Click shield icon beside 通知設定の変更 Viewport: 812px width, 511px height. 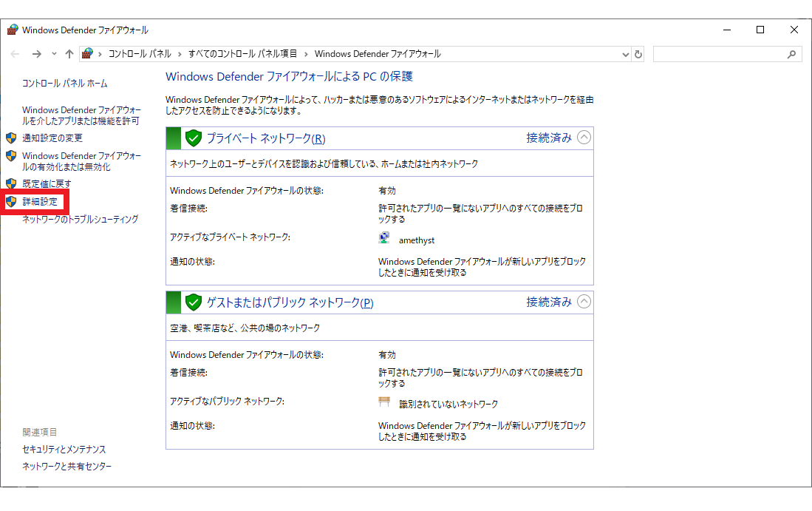coord(11,138)
